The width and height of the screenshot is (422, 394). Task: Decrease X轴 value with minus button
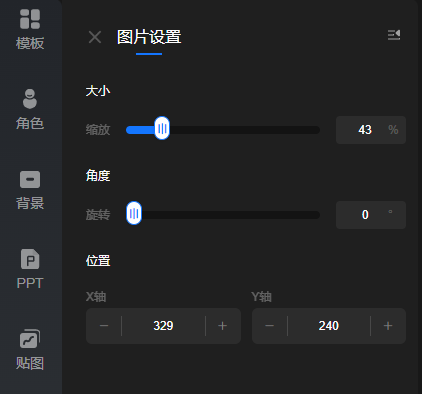coord(104,326)
